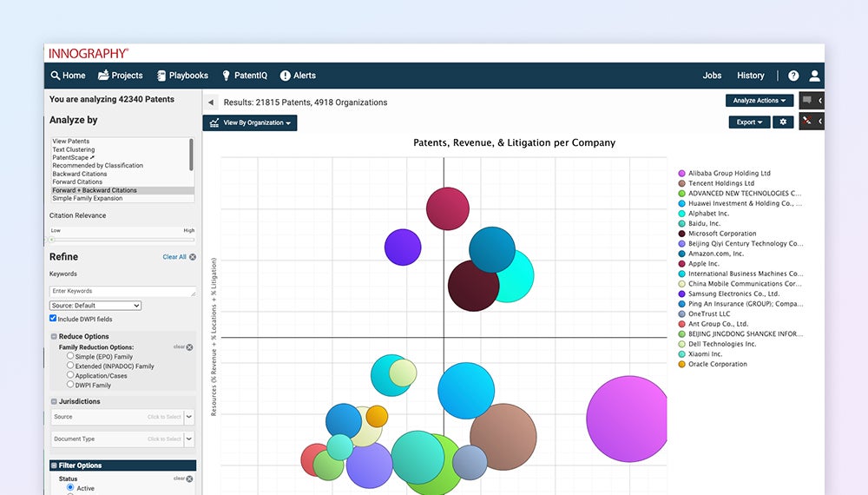This screenshot has width=868, height=495.
Task: Open the Projects menu
Action: tap(120, 76)
